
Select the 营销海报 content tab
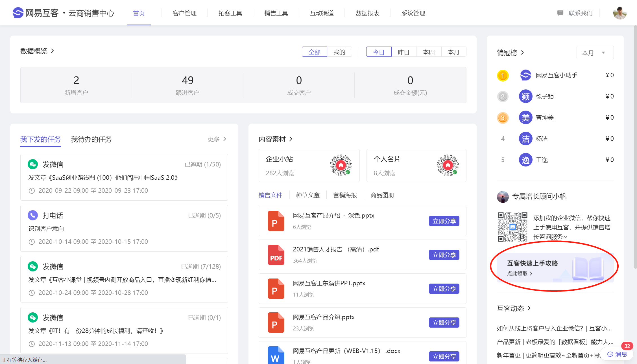tap(345, 195)
